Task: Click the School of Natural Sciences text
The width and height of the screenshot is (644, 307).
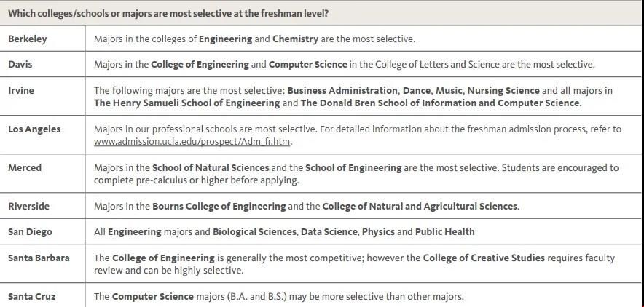Action: pos(211,167)
